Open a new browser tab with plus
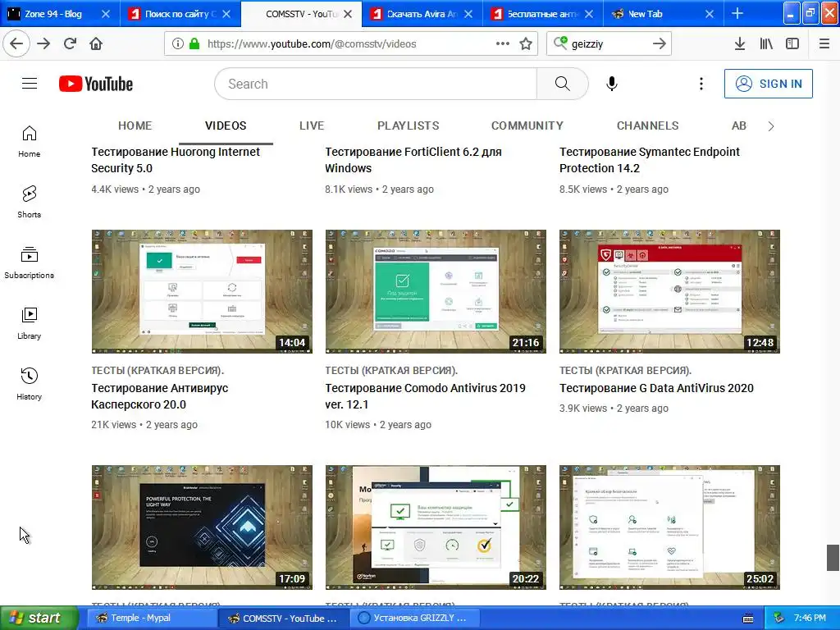This screenshot has width=840, height=630. [737, 13]
